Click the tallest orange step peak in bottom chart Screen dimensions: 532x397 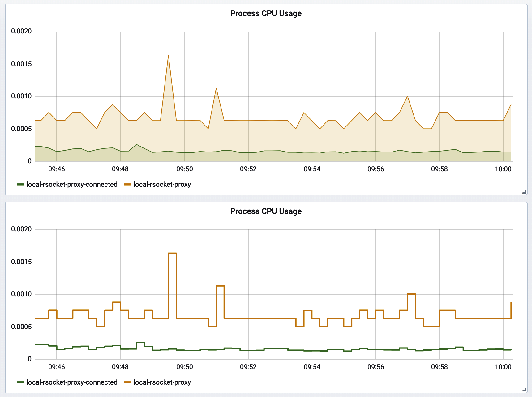[172, 253]
